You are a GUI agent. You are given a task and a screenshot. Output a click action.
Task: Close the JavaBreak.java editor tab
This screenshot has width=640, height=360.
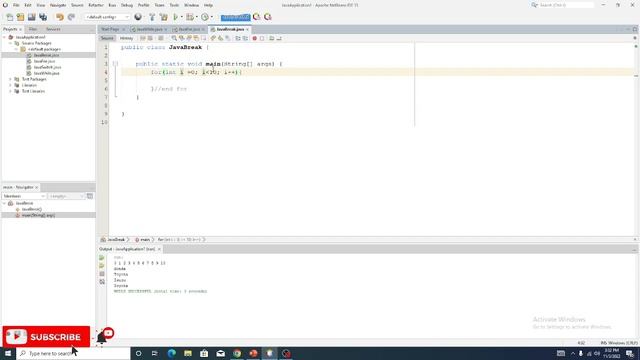tap(247, 29)
